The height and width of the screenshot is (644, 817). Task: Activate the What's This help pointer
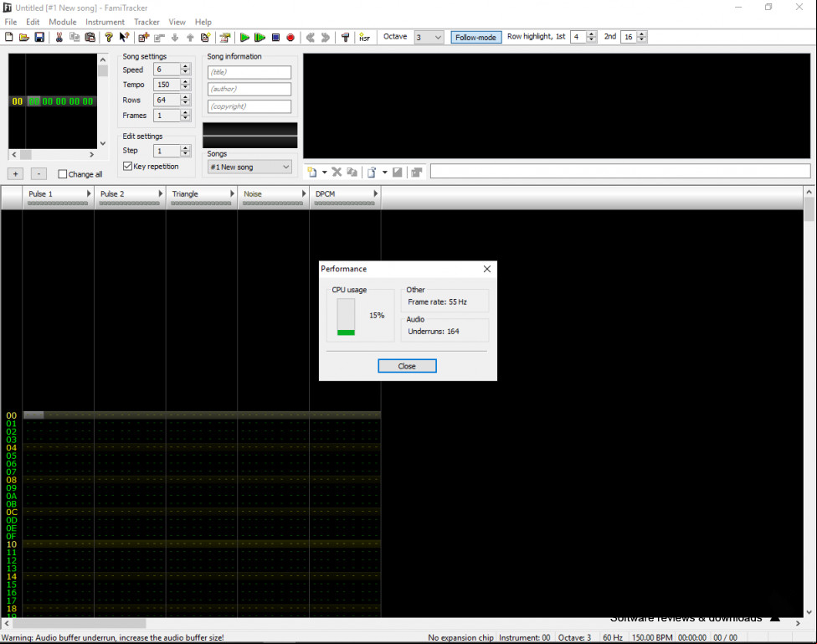(124, 37)
